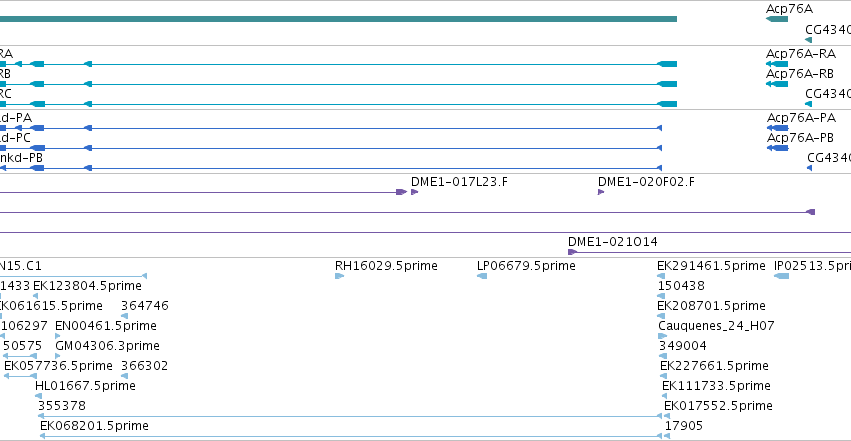Select the Cauquenes_24_H07 label
This screenshot has height=441, width=851.
pos(716,326)
